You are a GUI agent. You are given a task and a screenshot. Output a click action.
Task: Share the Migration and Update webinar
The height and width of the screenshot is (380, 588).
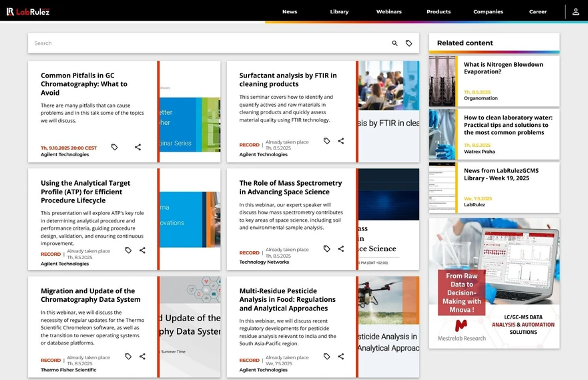143,357
